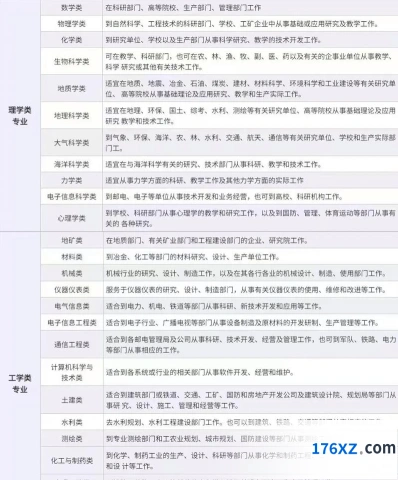Click the 地质学类 label

[x=72, y=89]
